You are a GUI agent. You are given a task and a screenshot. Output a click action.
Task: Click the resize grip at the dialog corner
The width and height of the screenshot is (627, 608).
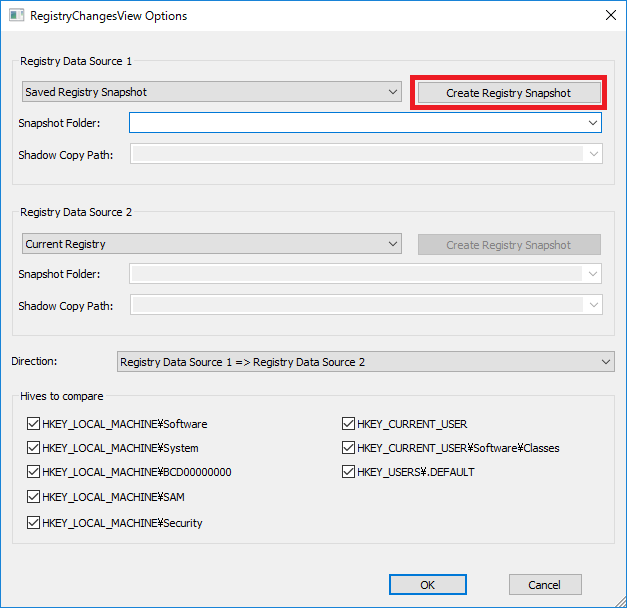coord(620,601)
